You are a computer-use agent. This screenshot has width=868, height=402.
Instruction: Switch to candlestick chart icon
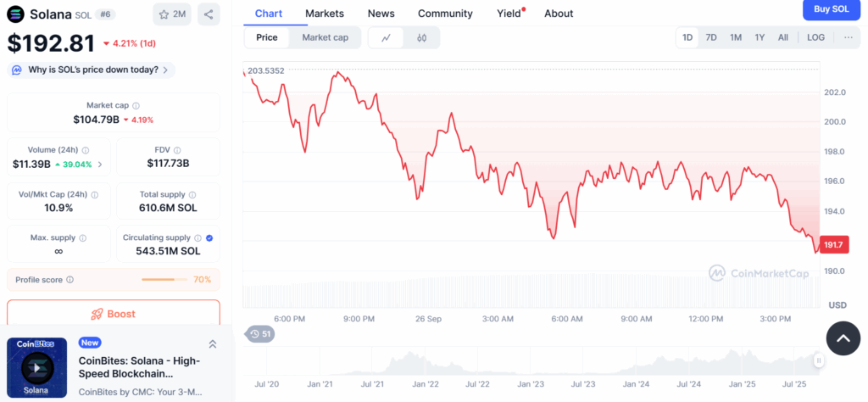421,37
